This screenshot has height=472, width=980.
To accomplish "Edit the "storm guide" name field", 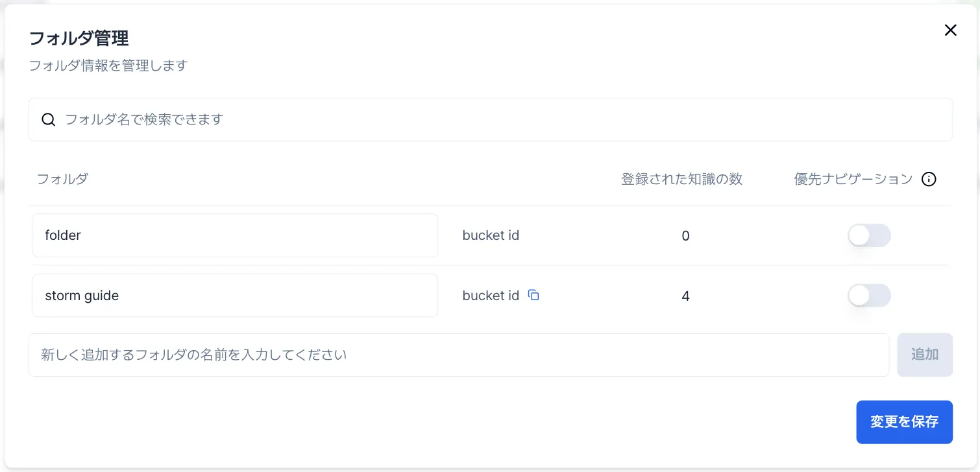I will [x=235, y=296].
